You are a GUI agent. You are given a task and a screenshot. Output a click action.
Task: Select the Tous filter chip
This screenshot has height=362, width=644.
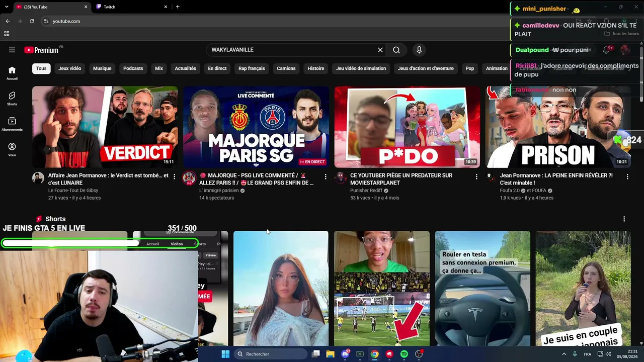coord(41,68)
